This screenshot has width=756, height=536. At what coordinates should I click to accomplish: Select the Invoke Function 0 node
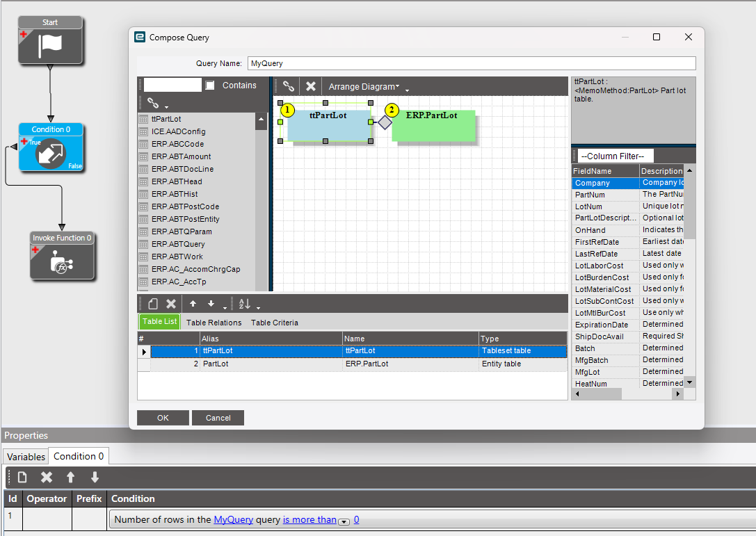(63, 261)
